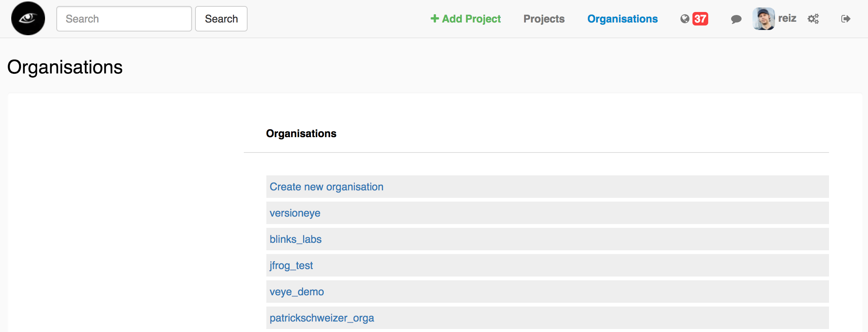Click the reiz profile avatar photo
The image size is (868, 332).
pyautogui.click(x=763, y=19)
